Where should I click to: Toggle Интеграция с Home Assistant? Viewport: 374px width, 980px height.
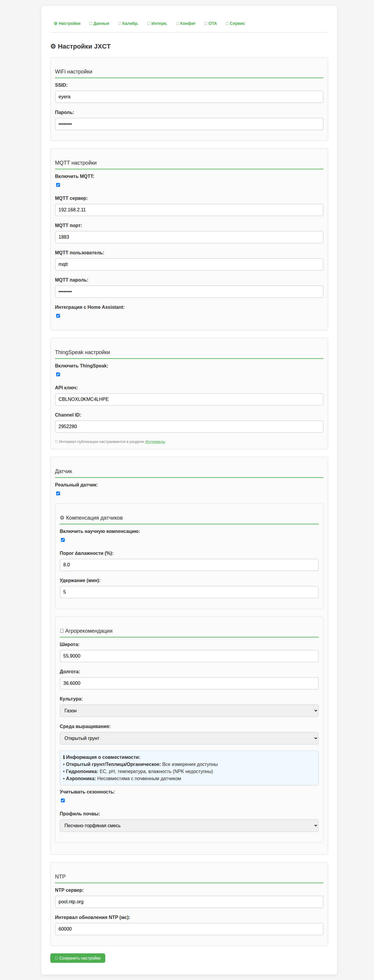[58, 315]
